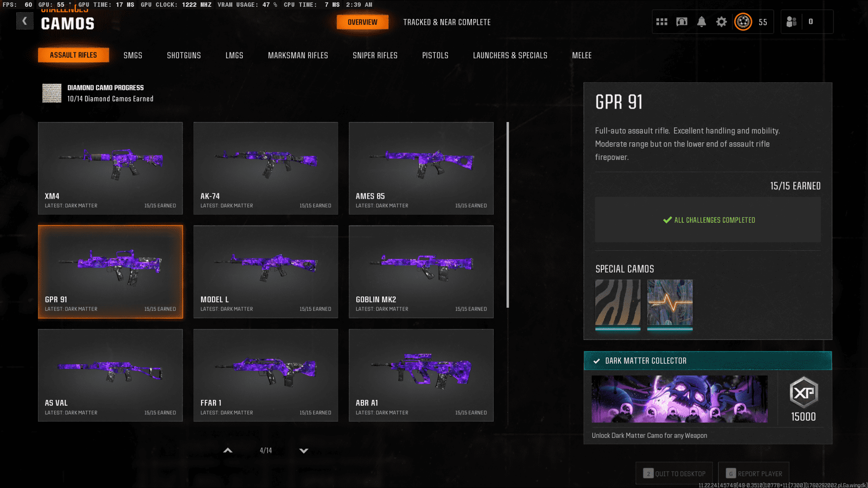The width and height of the screenshot is (868, 488).
Task: Open the notifications bell
Action: [702, 21]
